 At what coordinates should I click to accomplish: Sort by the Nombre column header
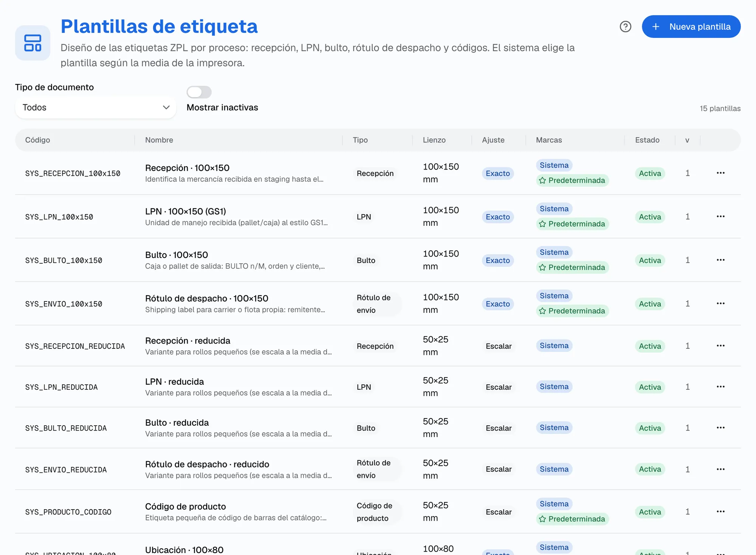[159, 140]
